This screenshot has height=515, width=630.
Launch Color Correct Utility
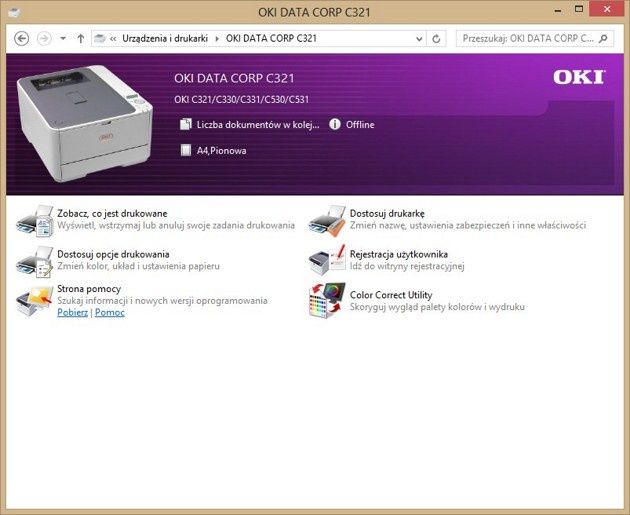391,295
